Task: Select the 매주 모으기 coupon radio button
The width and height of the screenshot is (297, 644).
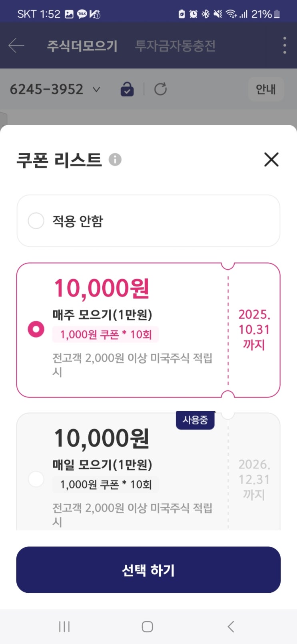Action: (x=36, y=330)
